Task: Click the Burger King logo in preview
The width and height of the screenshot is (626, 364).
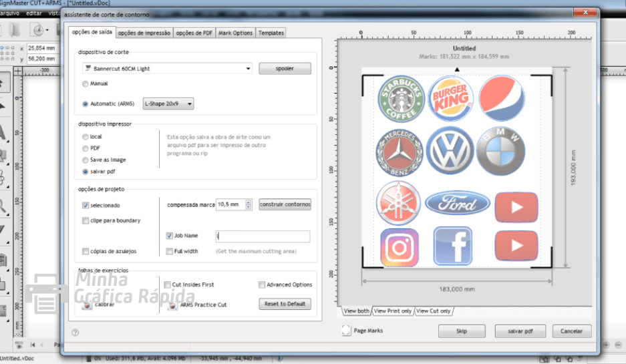Action: pos(451,98)
